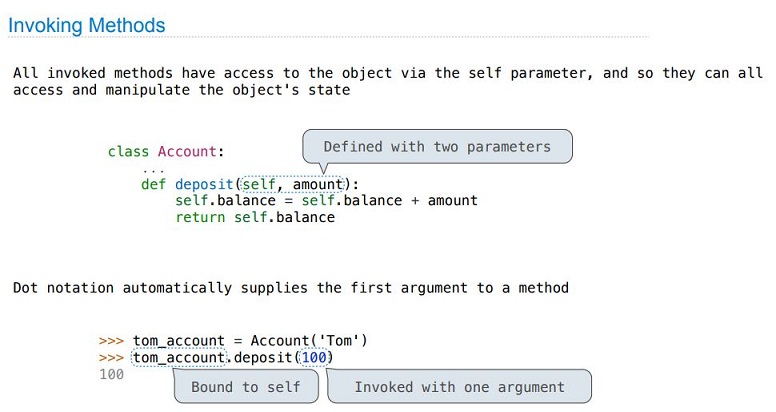Click the 'def' keyword before deposit
The height and width of the screenshot is (412, 776).
[153, 184]
